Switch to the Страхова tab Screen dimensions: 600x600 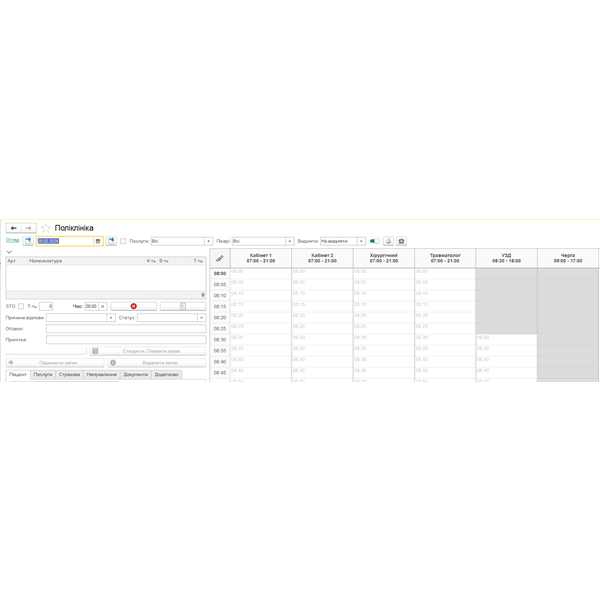point(69,375)
